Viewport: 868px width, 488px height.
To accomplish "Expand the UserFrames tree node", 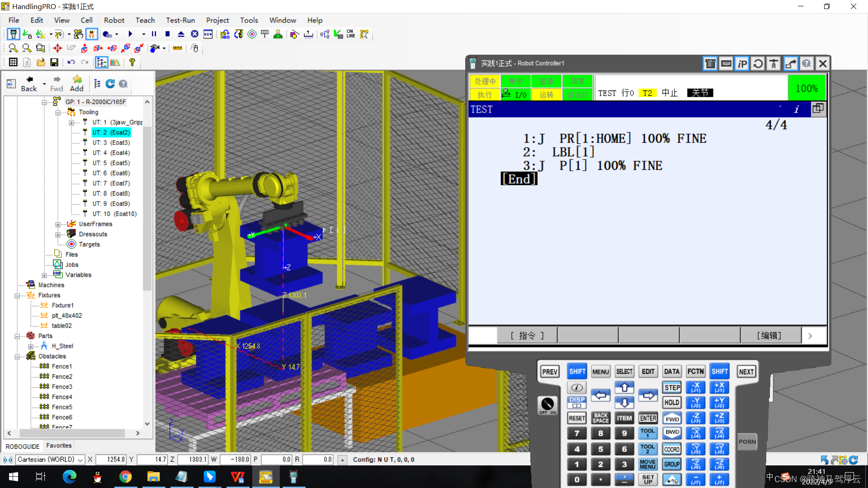I will (58, 225).
